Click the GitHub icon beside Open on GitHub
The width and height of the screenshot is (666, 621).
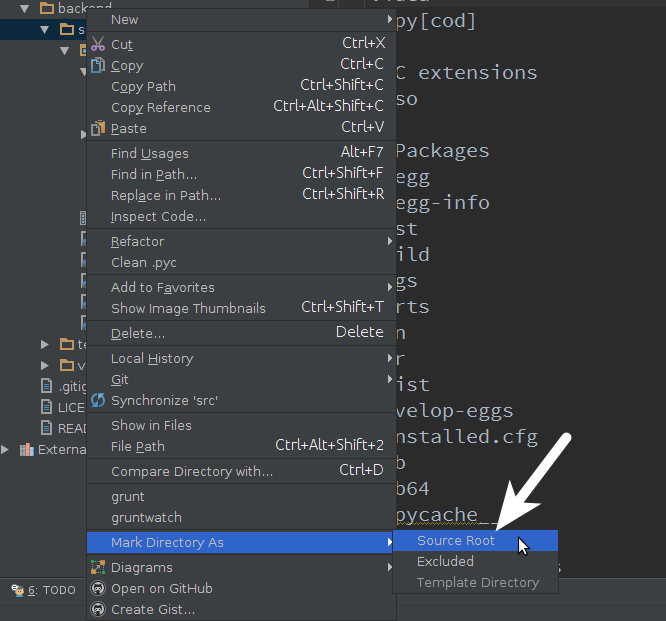coord(98,588)
